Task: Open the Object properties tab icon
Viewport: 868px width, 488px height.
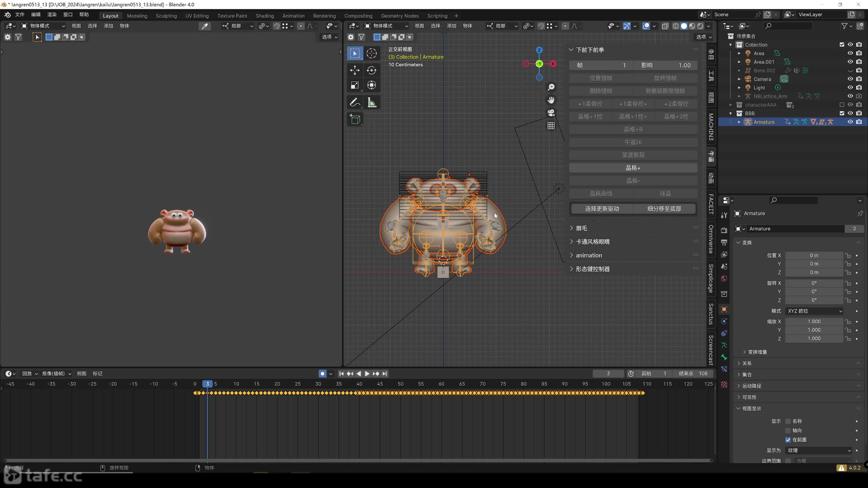Action: [x=724, y=309]
